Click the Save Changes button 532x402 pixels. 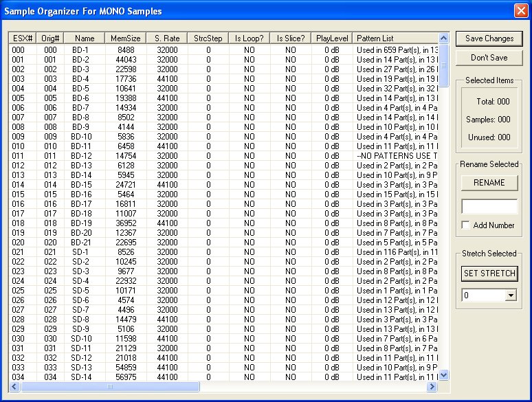click(x=489, y=38)
